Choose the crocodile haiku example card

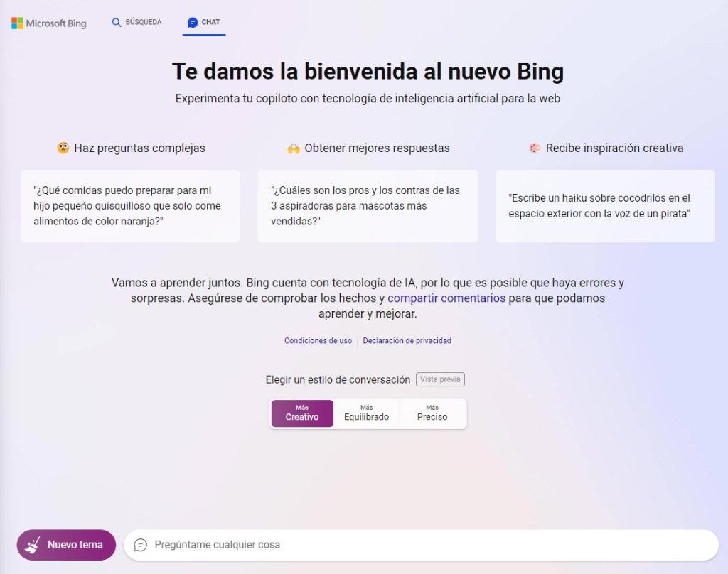(606, 206)
